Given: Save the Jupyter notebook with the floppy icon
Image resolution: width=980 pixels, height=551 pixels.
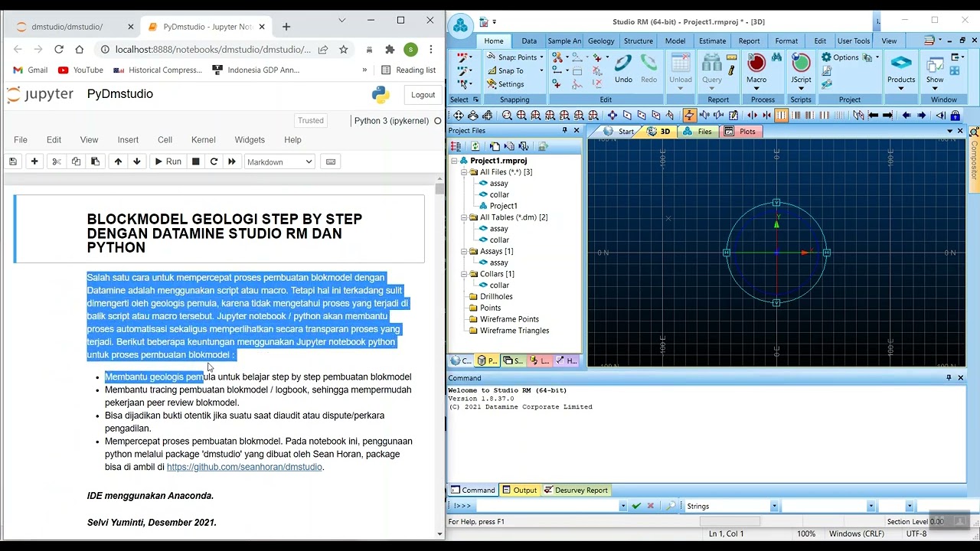Looking at the screenshot, I should point(13,161).
